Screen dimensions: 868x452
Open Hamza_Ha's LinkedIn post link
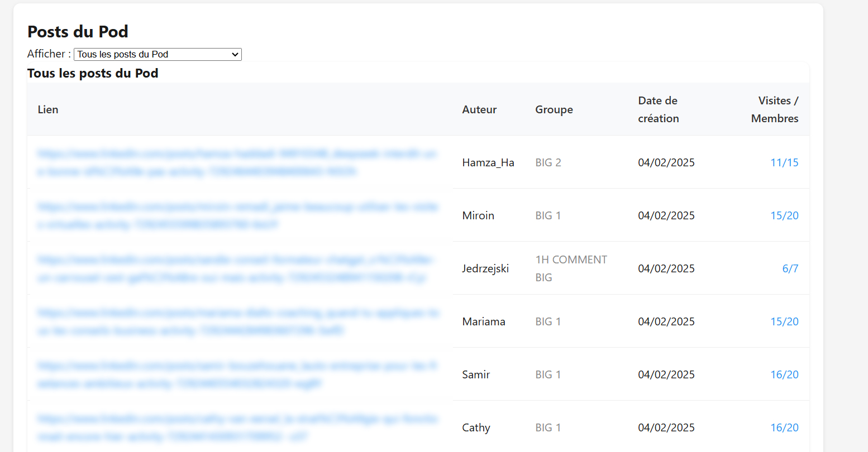[x=237, y=162]
